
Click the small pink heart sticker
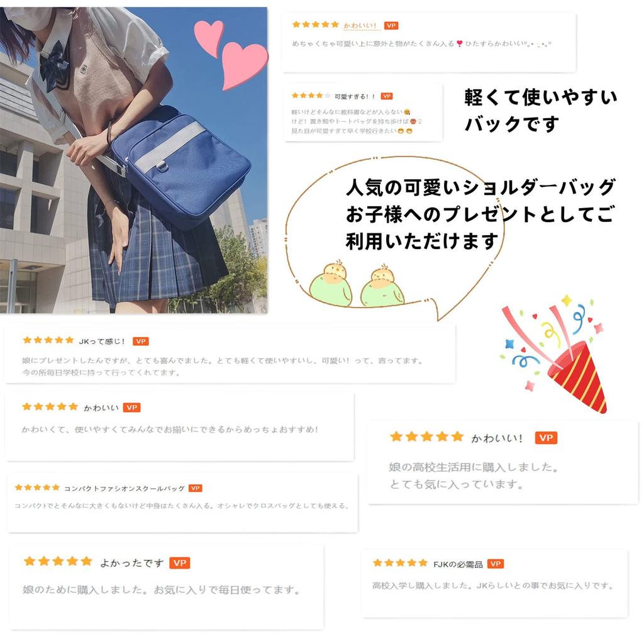pyautogui.click(x=209, y=38)
